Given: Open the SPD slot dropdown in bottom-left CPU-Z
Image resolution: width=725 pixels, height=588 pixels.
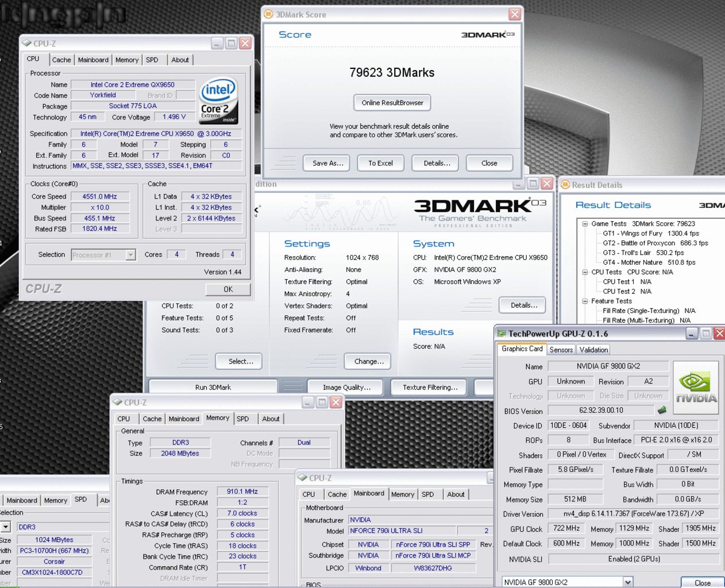Looking at the screenshot, I should click(x=6, y=527).
